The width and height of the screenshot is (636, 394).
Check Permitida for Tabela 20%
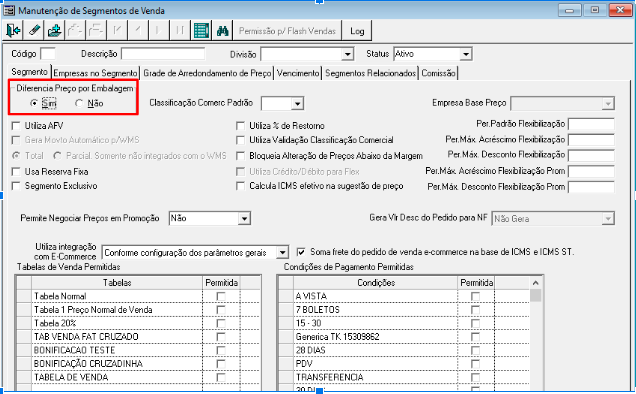[221, 323]
